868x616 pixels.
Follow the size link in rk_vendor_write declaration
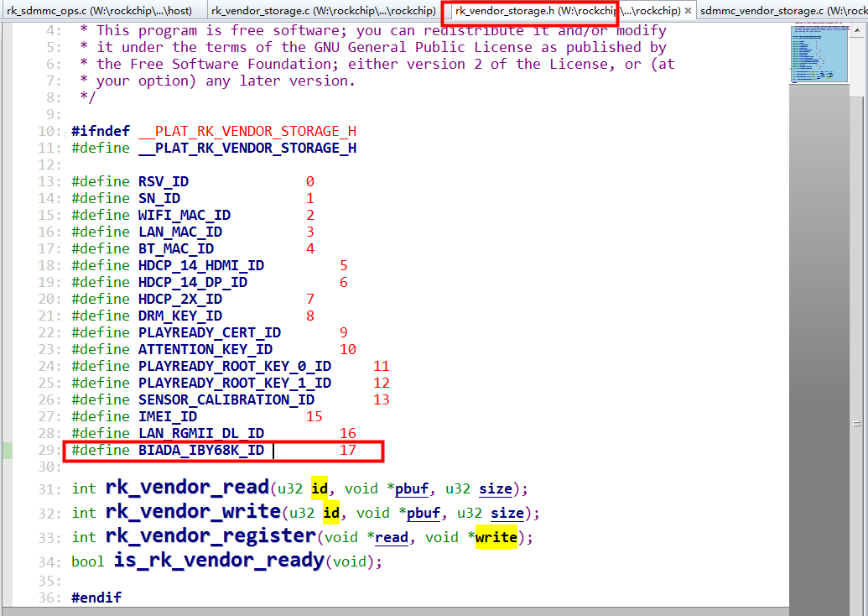pyautogui.click(x=507, y=513)
